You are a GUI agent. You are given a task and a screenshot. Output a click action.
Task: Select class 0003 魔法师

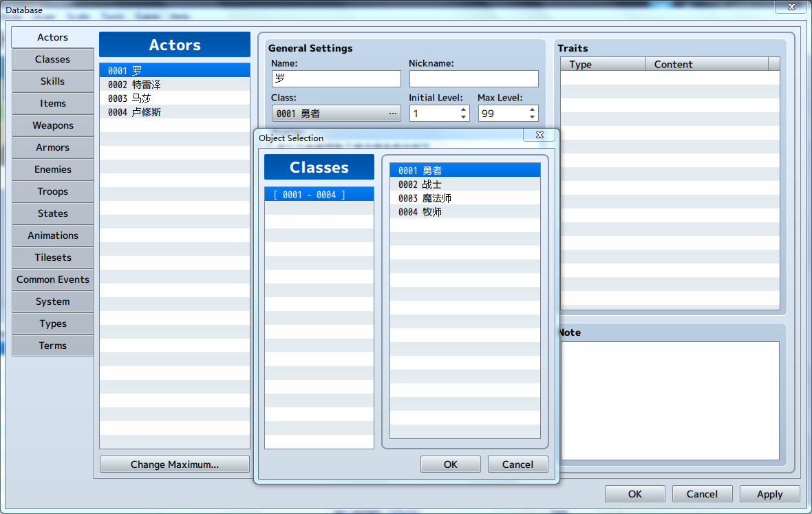[465, 198]
